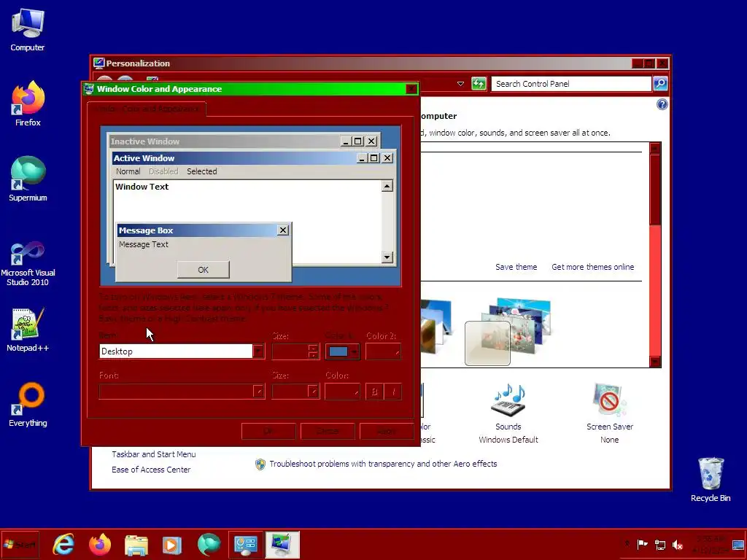Screen dimensions: 747x560
Task: Click Message Text in the preview box
Action: 144,244
